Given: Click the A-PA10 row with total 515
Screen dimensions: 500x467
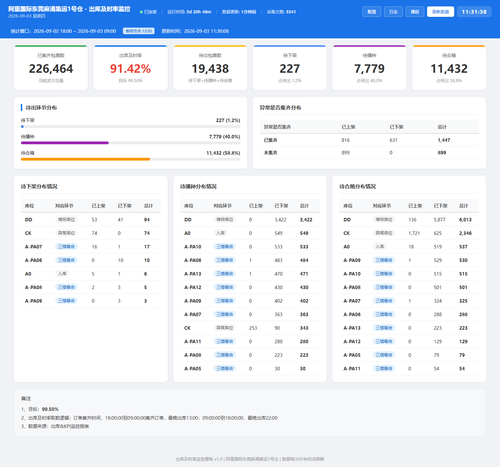Looking at the screenshot, I should coord(409,274).
